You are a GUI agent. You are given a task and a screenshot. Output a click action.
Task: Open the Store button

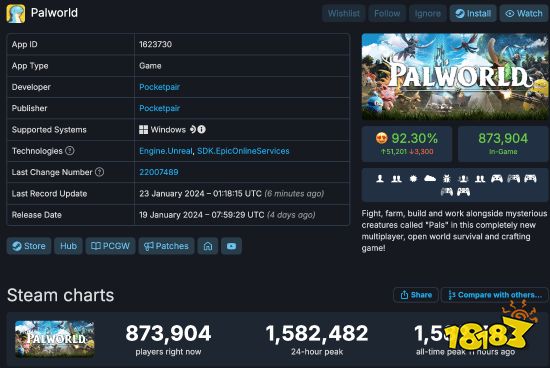pos(29,246)
